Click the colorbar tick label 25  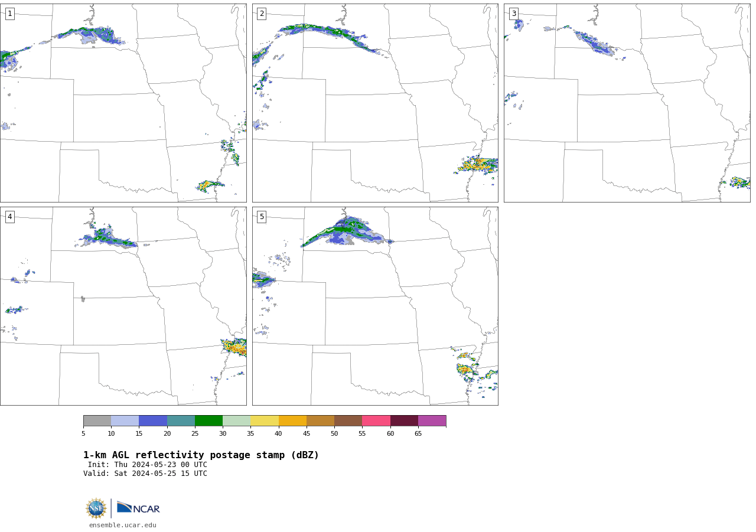click(x=195, y=433)
